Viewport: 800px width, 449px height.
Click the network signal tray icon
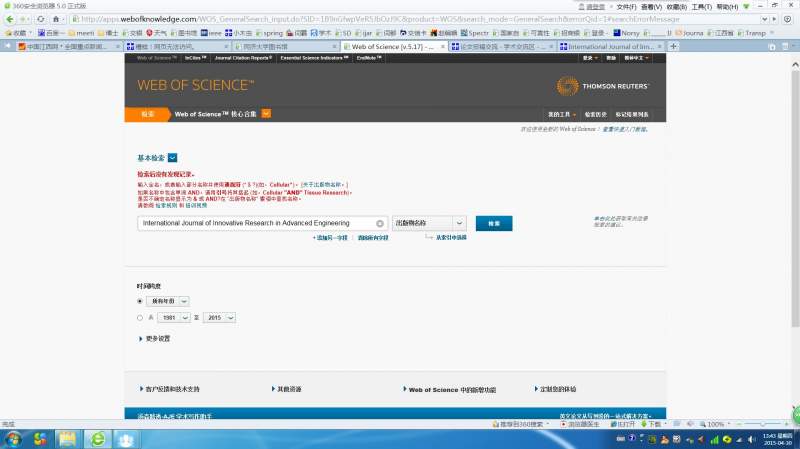(714, 439)
